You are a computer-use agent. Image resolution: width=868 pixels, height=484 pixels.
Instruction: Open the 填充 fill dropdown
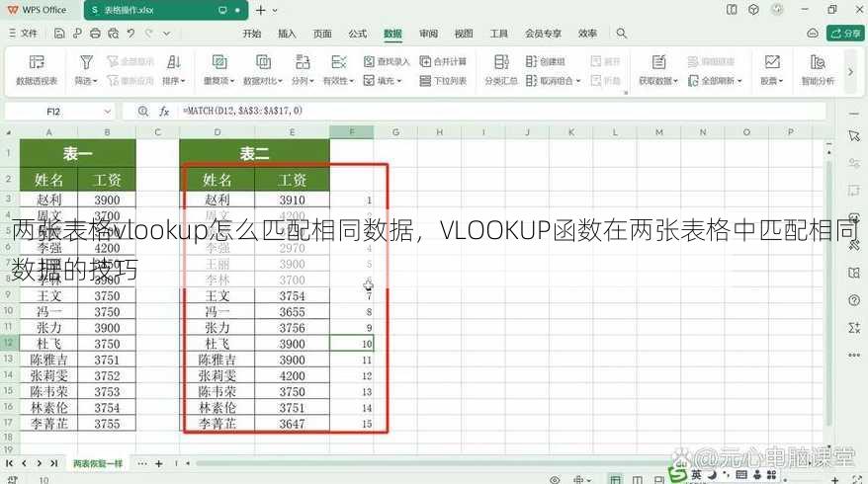pyautogui.click(x=383, y=81)
